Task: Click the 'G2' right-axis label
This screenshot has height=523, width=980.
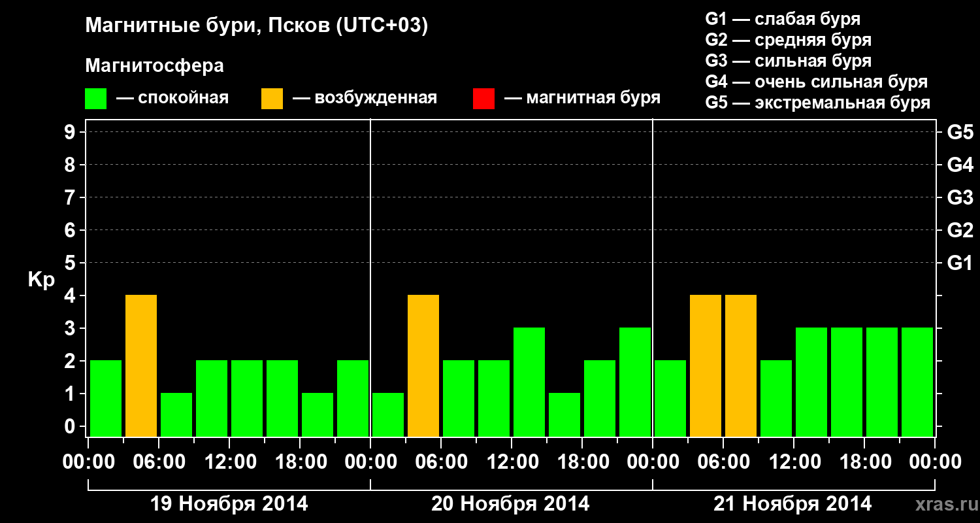Action: tap(960, 230)
